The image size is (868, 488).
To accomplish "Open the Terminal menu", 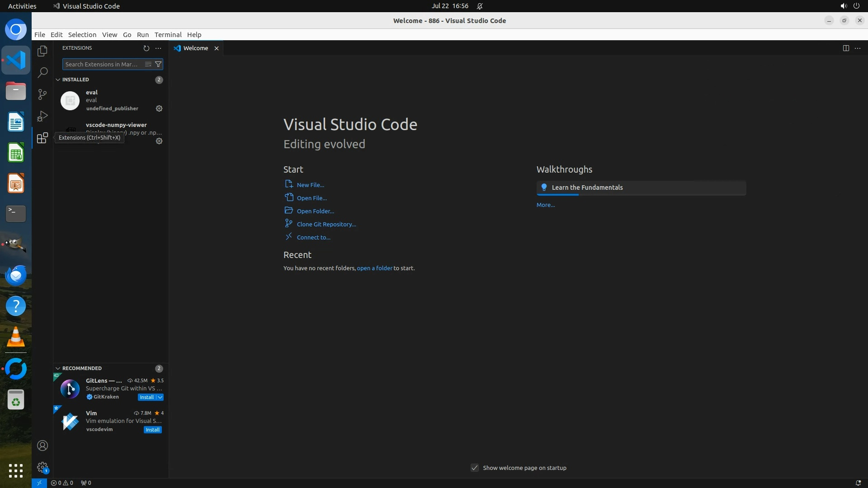I will point(168,35).
